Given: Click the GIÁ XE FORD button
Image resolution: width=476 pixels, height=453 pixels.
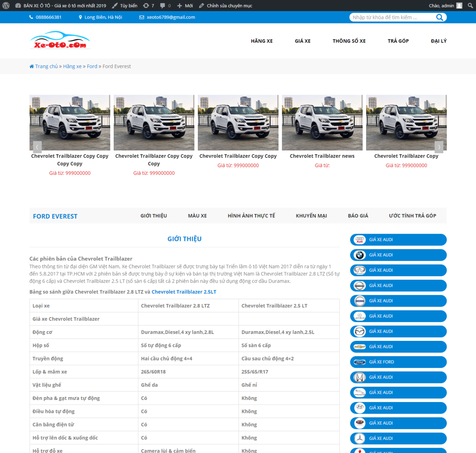Looking at the screenshot, I should click(398, 362).
